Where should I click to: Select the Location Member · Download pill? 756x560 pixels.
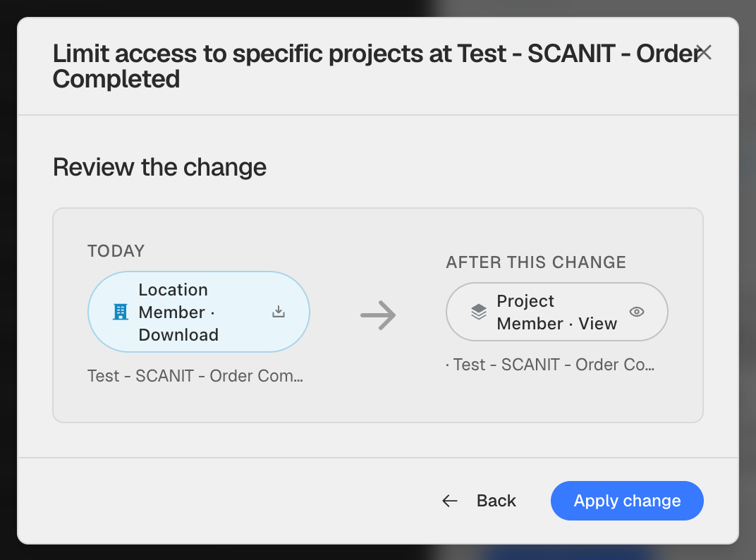199,312
